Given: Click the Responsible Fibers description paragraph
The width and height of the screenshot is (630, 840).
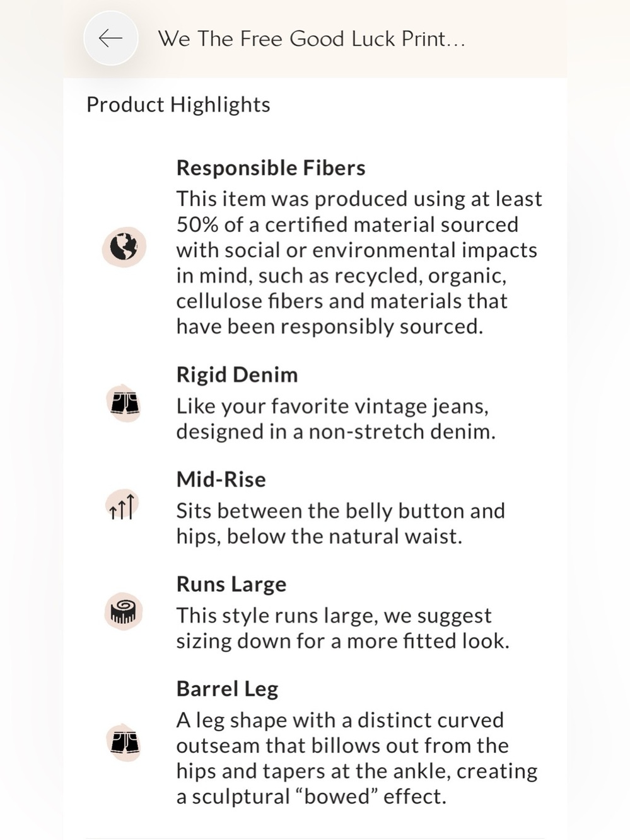Looking at the screenshot, I should (x=359, y=263).
